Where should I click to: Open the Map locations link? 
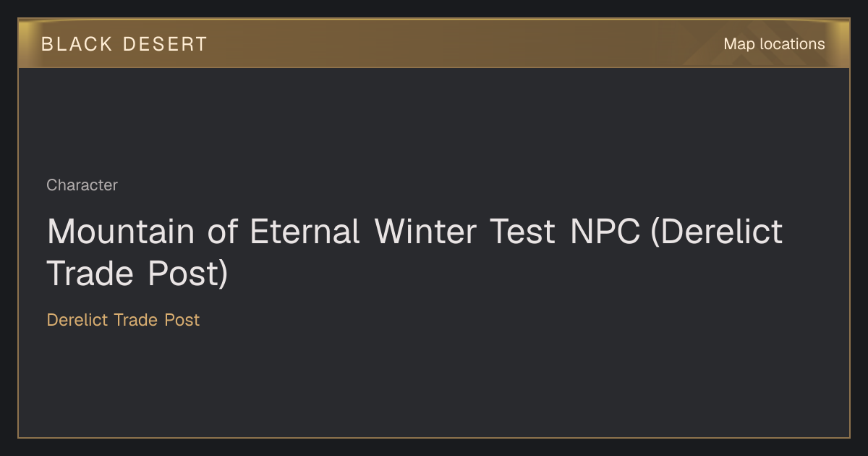click(x=774, y=44)
